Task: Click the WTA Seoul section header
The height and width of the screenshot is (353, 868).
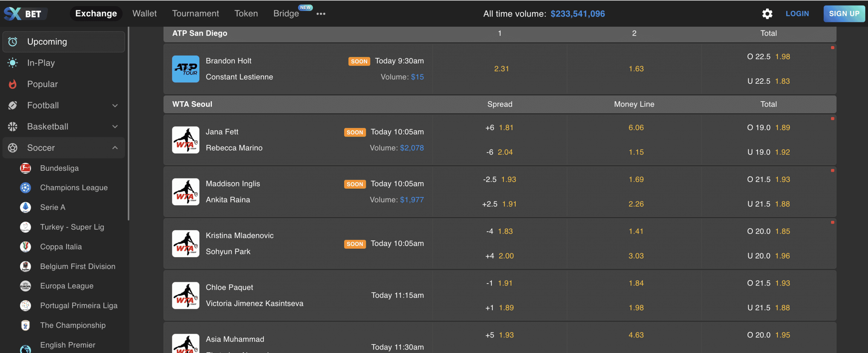Action: (x=500, y=104)
